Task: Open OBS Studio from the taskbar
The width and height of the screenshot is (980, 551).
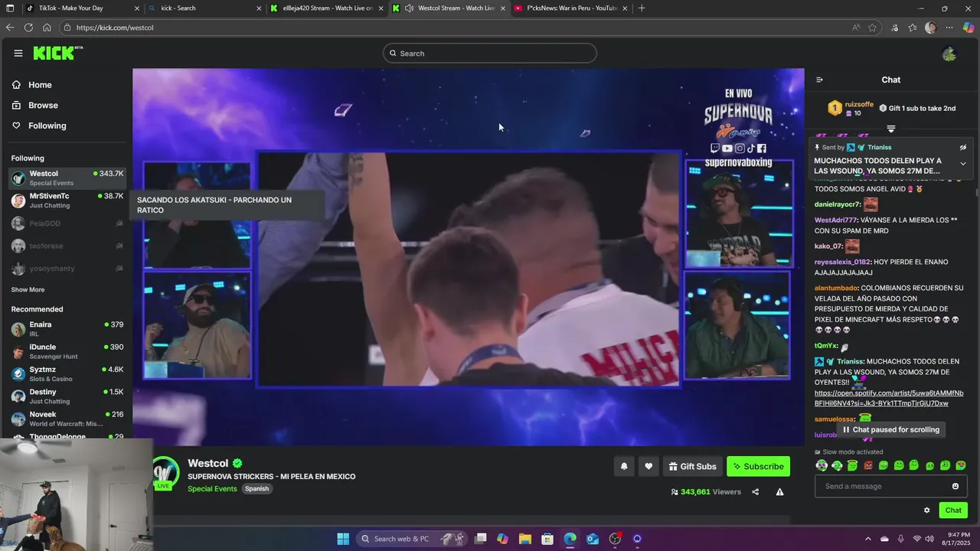Action: [x=615, y=539]
